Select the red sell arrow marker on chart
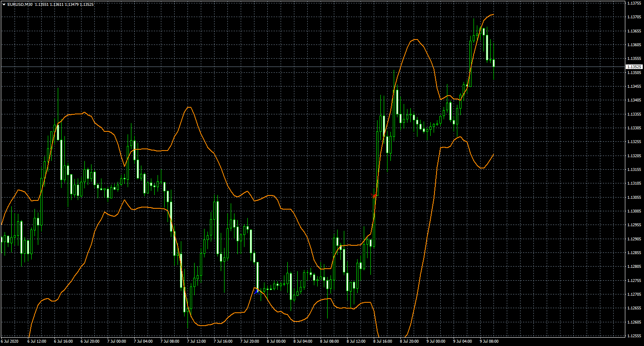This screenshot has height=346, width=644. (373, 196)
